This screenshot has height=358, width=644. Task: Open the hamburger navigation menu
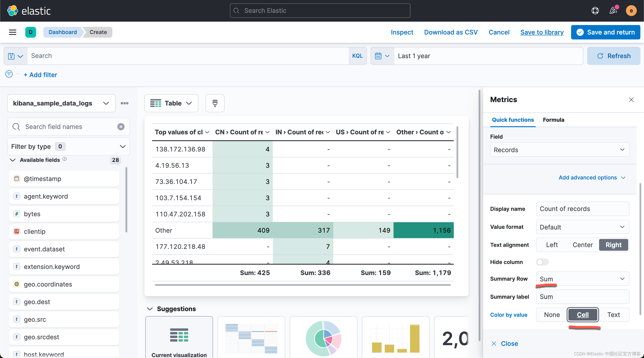click(12, 32)
